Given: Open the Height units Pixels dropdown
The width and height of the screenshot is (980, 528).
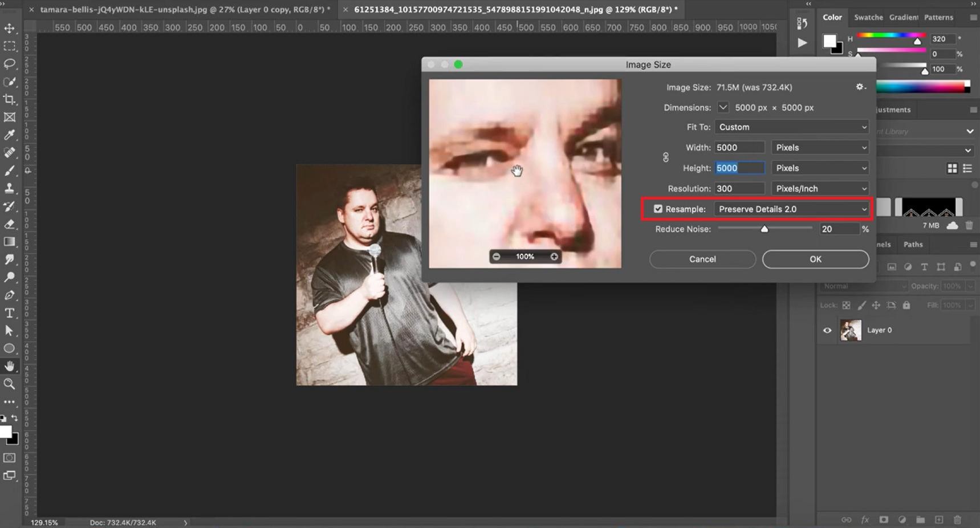Looking at the screenshot, I should pos(820,168).
